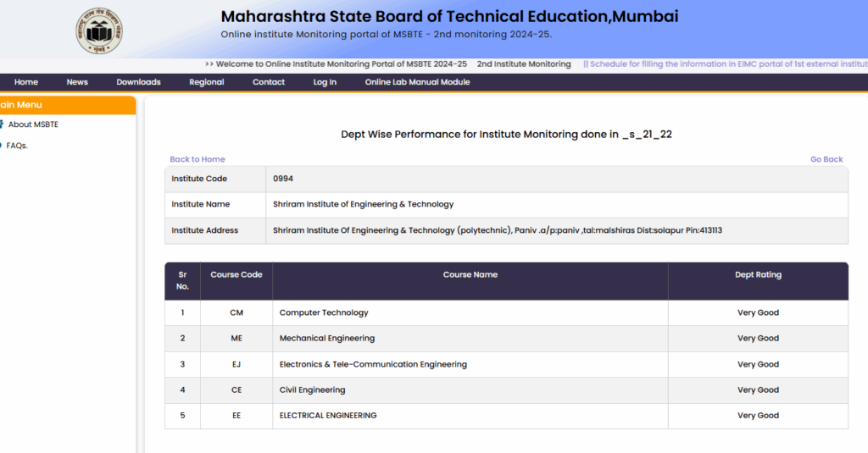Click the Civil Engineering course name

point(313,390)
